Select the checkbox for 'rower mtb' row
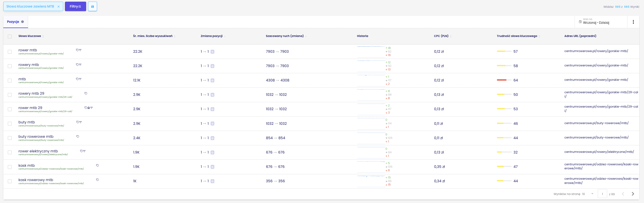The height and width of the screenshot is (203, 644). 10,52
